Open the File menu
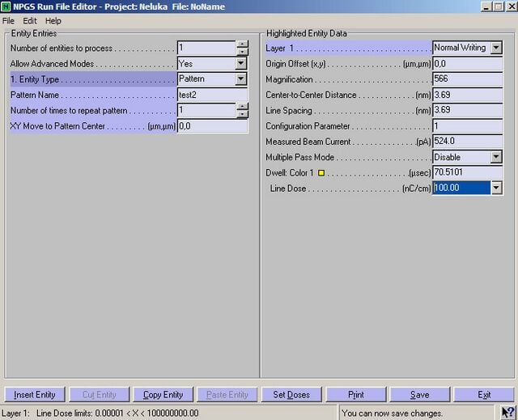 [x=8, y=20]
